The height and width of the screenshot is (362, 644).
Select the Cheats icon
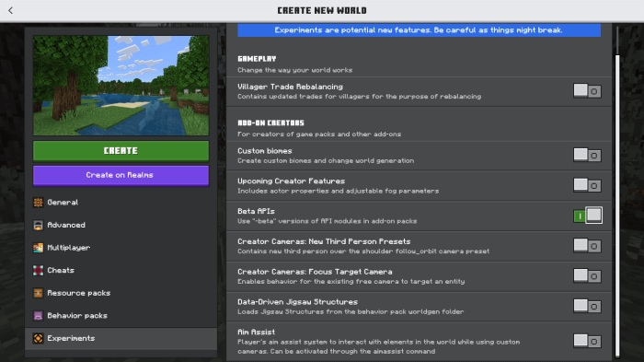(x=39, y=270)
